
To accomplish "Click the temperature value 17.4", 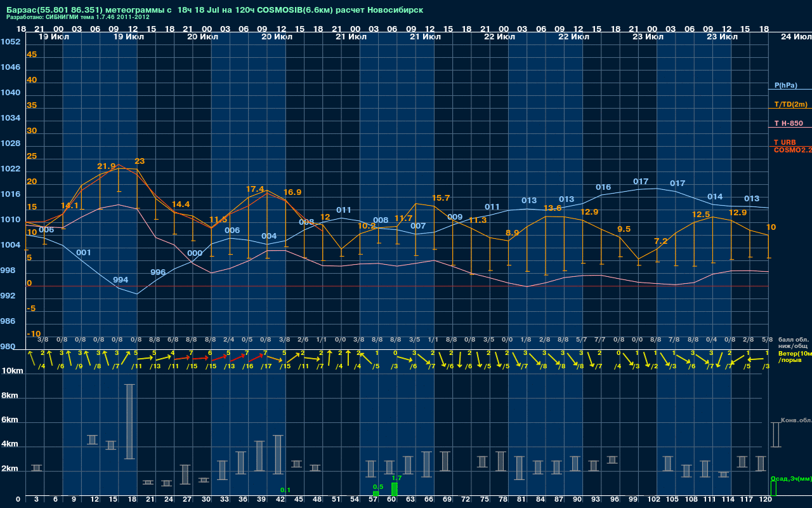I will [255, 189].
